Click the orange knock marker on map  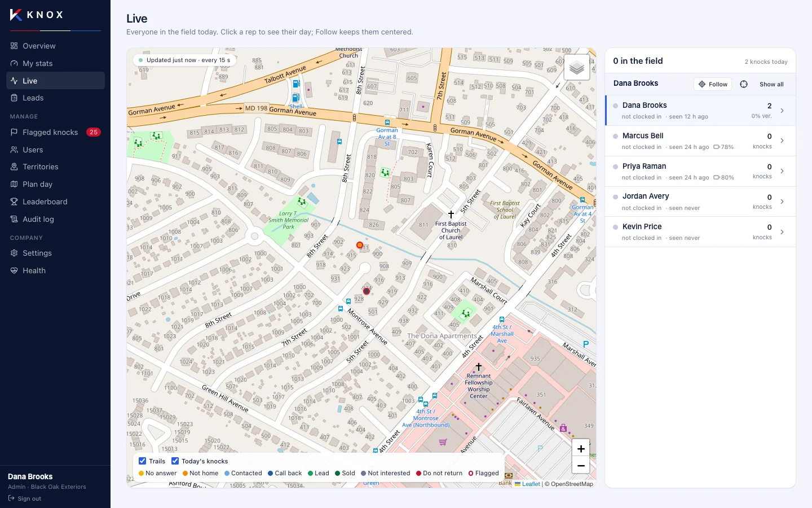(x=360, y=245)
